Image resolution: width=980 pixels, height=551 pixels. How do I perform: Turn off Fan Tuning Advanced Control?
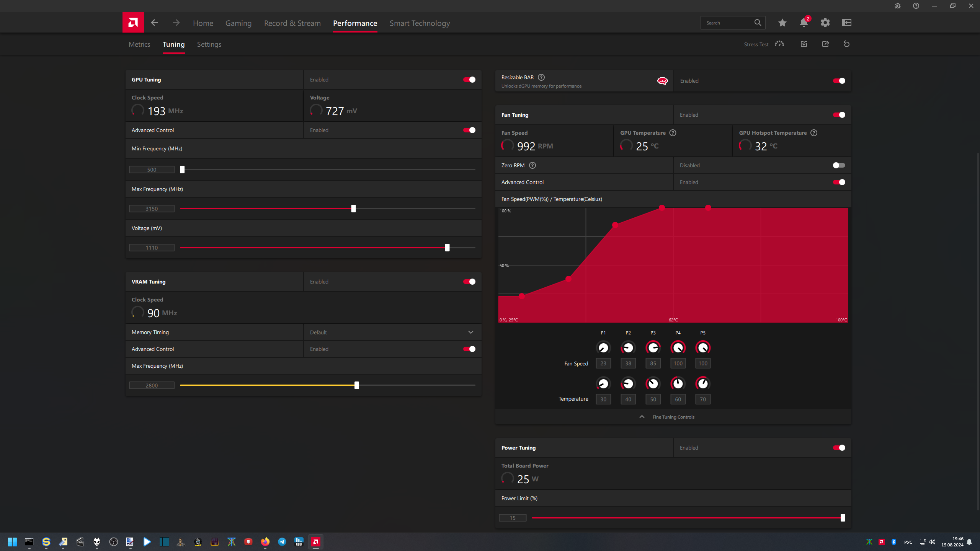[839, 182]
